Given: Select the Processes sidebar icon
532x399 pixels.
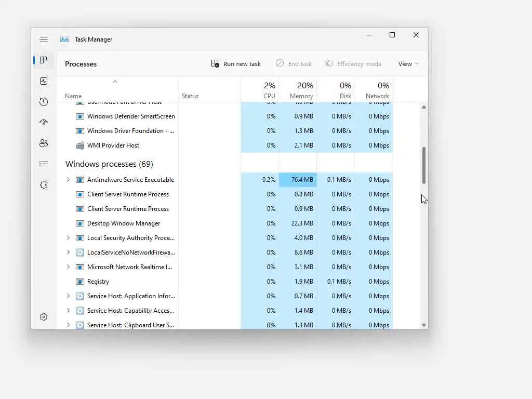Looking at the screenshot, I should coord(44,60).
